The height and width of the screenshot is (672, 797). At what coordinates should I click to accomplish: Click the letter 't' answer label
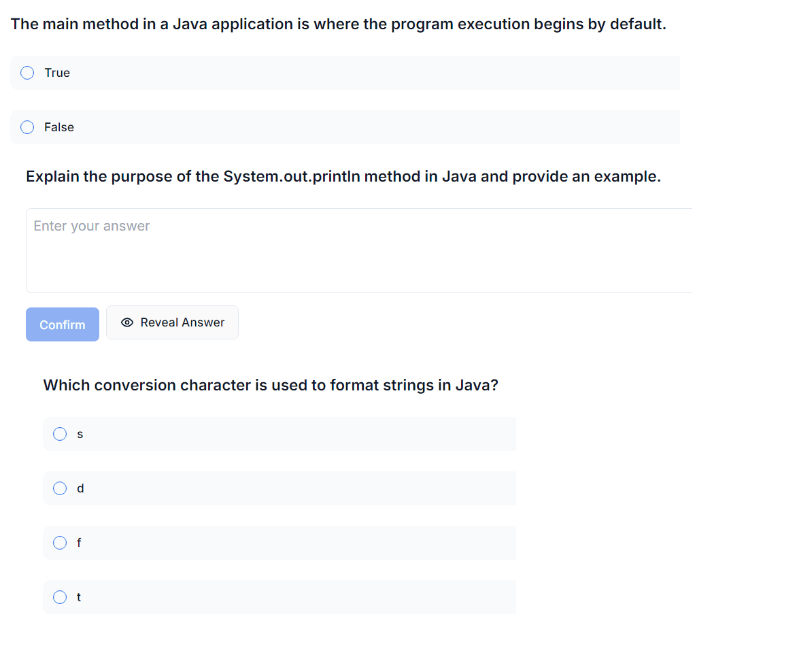click(x=79, y=597)
